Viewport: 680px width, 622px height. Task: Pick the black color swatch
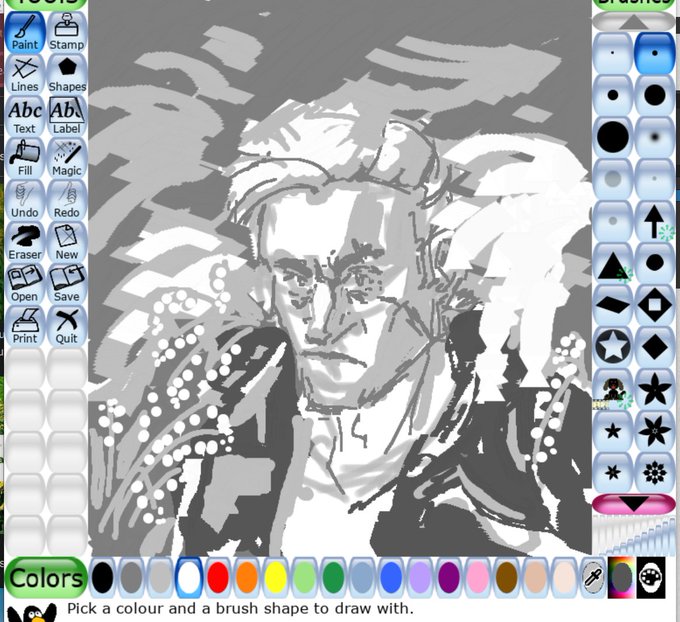[103, 577]
